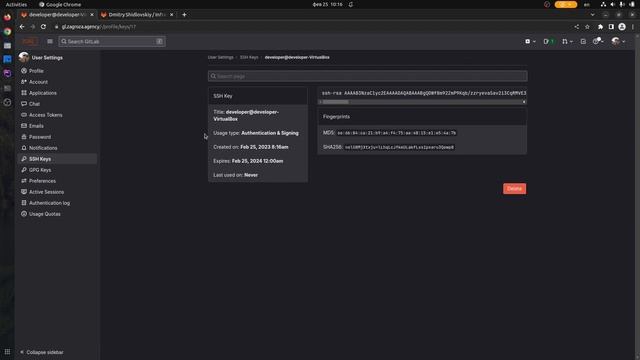Open the user avatar menu
The image size is (640, 360).
(618, 41)
